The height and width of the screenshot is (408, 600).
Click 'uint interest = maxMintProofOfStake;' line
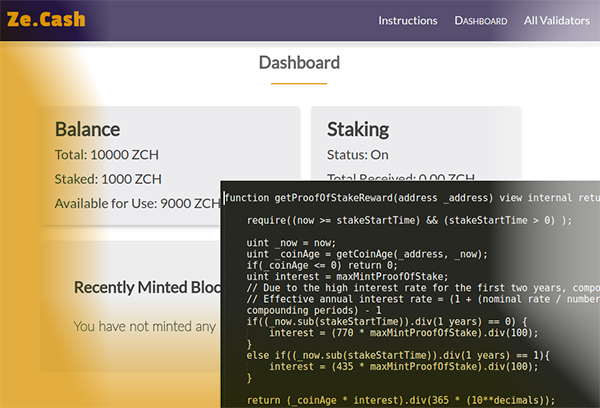tap(347, 276)
